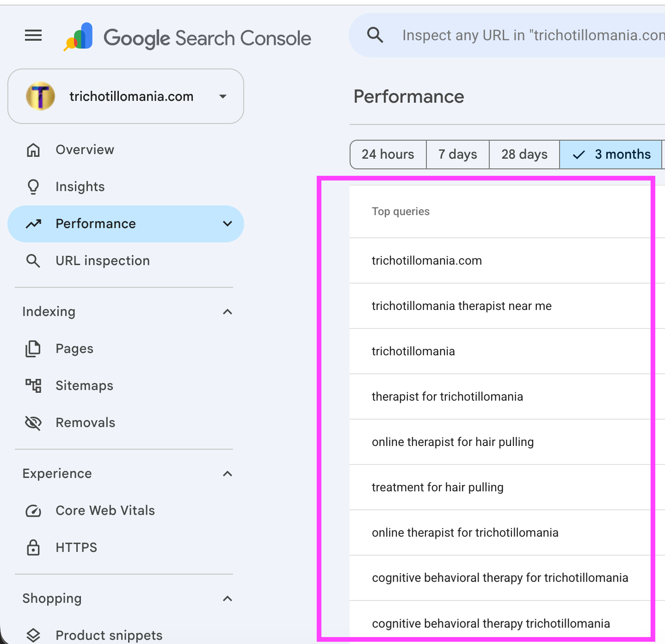The image size is (665, 644).
Task: Select 'cognitive behavioral therapy for trichotillomania' query
Action: click(500, 578)
